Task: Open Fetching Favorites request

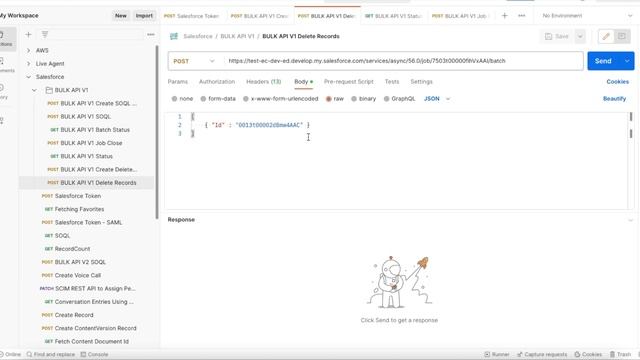Action: (x=74, y=209)
